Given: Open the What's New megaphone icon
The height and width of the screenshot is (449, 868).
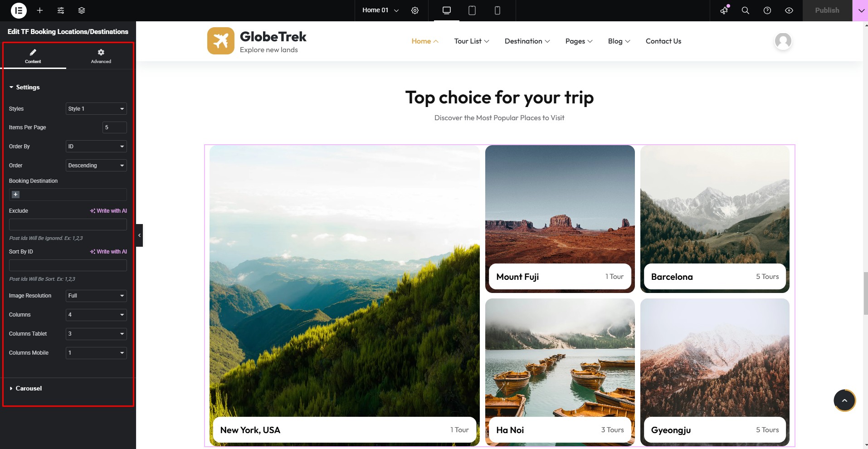Looking at the screenshot, I should point(724,10).
